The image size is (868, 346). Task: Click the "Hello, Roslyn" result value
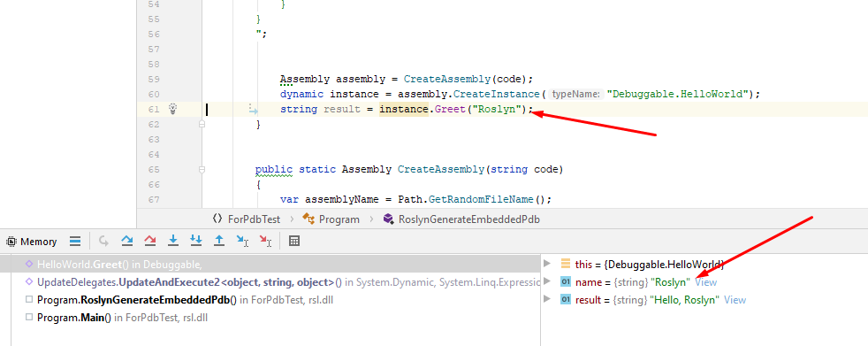click(684, 300)
